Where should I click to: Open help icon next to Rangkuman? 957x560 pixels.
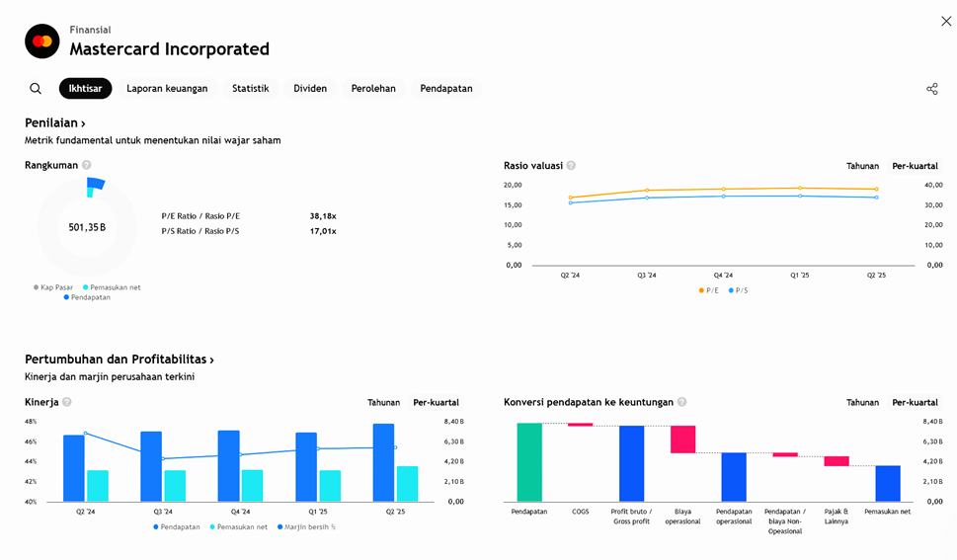coord(87,166)
